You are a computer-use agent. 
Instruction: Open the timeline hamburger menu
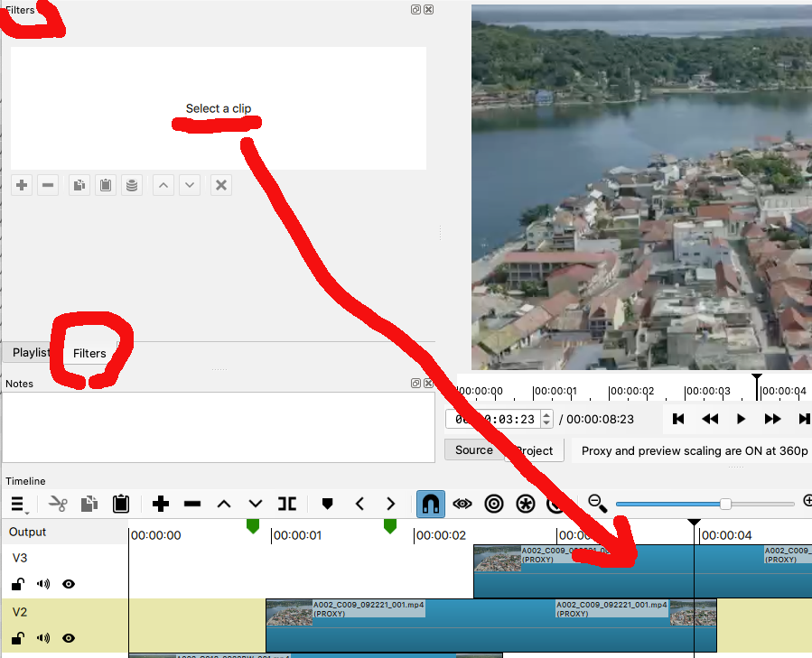coord(18,504)
